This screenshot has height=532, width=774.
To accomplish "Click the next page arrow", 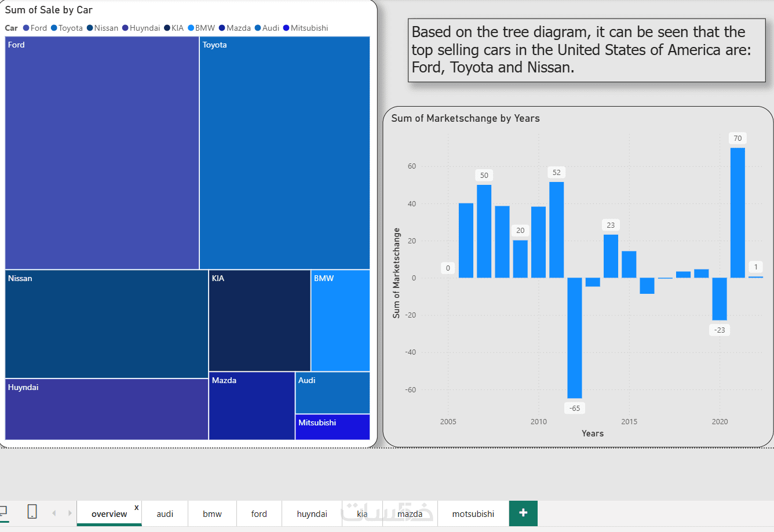I will pos(70,513).
